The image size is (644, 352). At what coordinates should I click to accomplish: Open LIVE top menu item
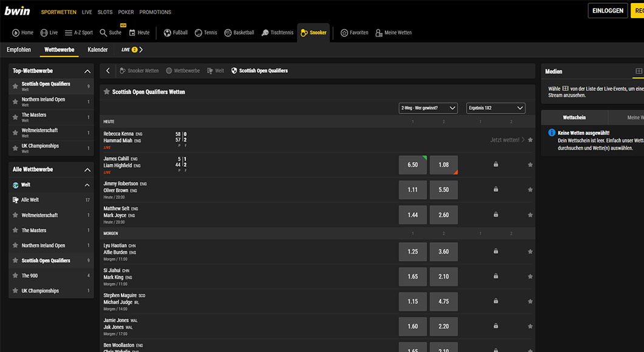(87, 12)
